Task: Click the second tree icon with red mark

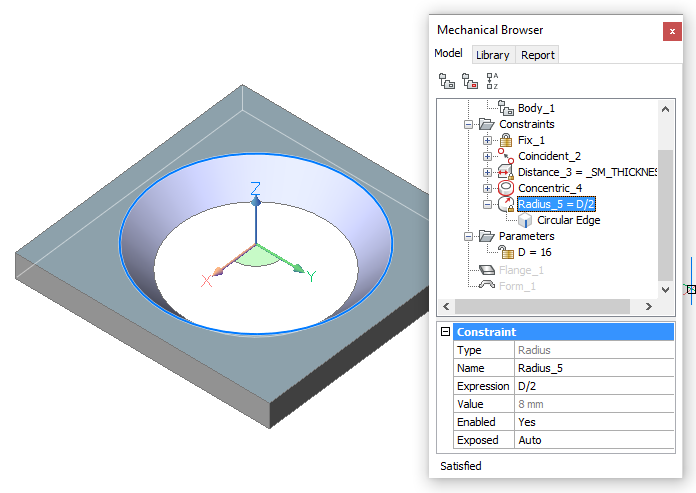Action: pos(468,81)
